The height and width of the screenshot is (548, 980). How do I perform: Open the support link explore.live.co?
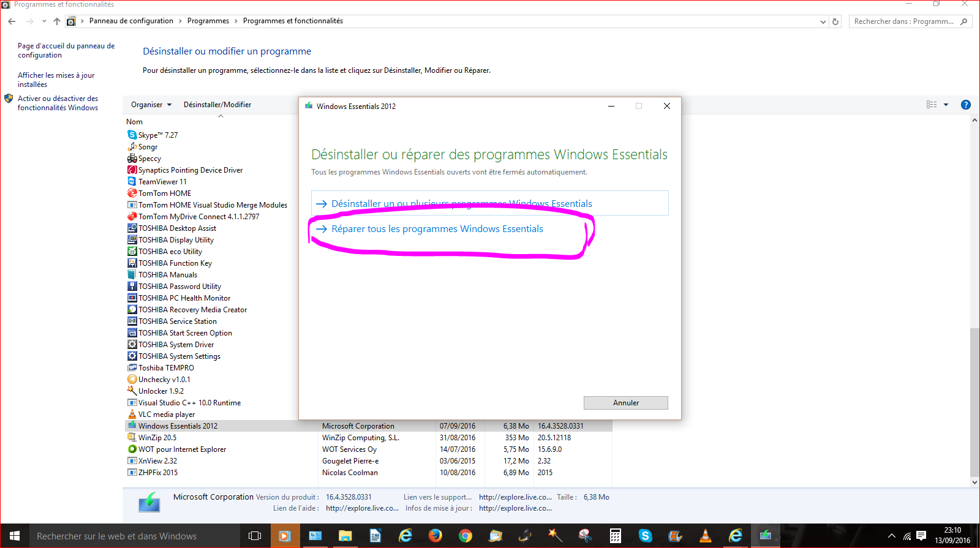coord(515,497)
